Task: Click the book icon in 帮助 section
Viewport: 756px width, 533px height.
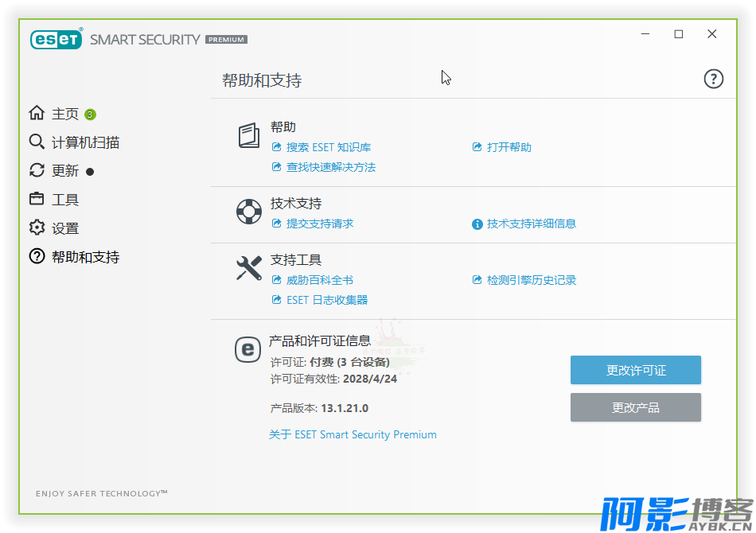Action: pyautogui.click(x=249, y=135)
